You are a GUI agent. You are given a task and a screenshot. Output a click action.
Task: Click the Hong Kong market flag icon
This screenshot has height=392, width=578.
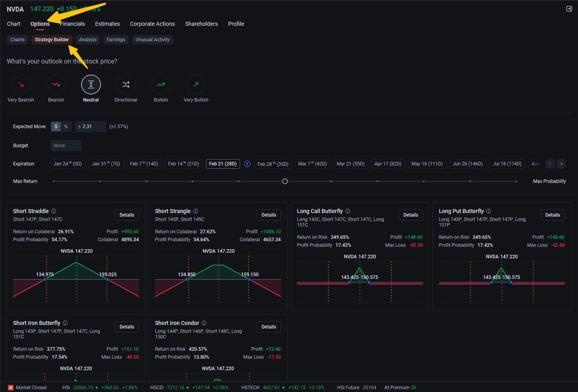click(11, 387)
